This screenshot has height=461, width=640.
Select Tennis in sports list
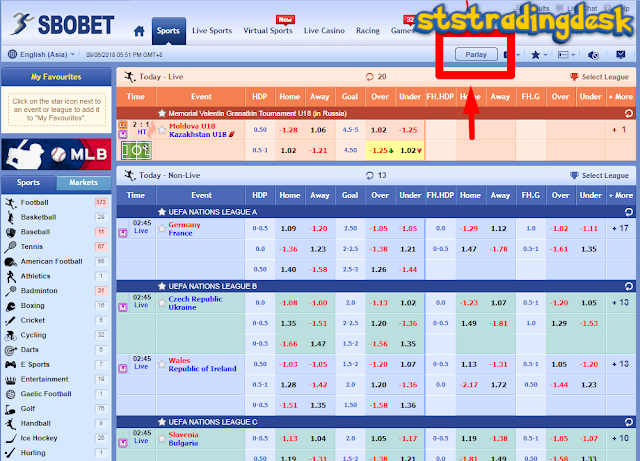click(31, 247)
